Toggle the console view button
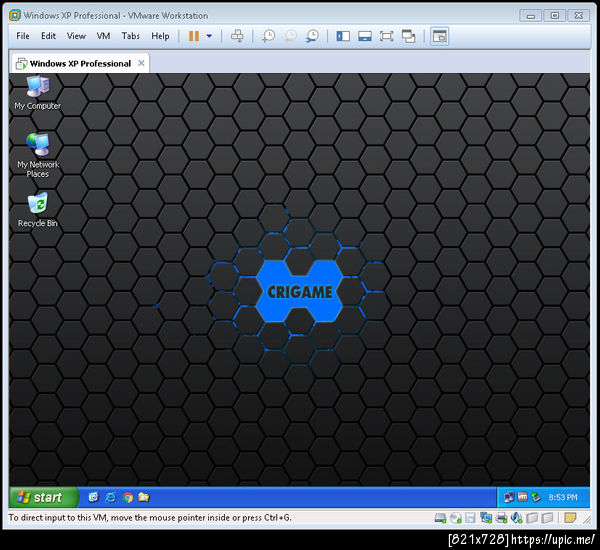Image resolution: width=600 pixels, height=550 pixels. point(439,36)
